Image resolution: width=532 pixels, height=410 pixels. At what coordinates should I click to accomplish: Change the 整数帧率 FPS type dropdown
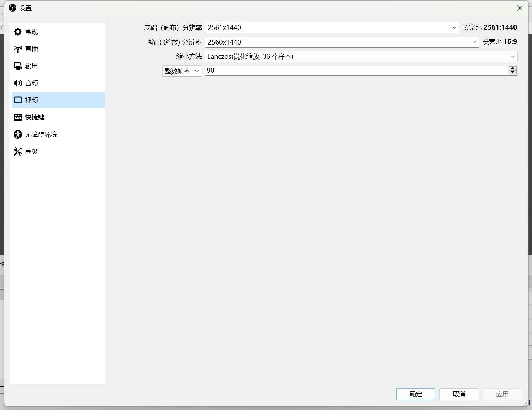click(182, 71)
